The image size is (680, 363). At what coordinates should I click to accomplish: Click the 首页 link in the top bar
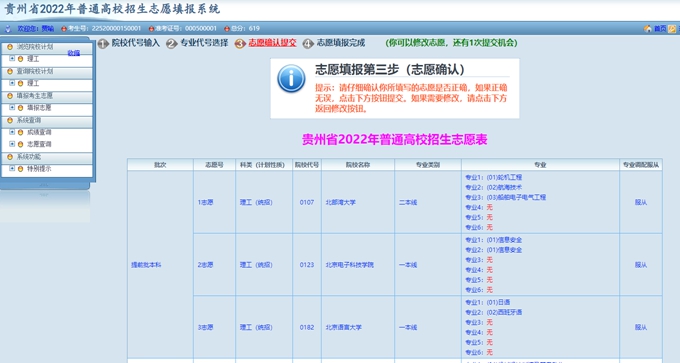660,29
